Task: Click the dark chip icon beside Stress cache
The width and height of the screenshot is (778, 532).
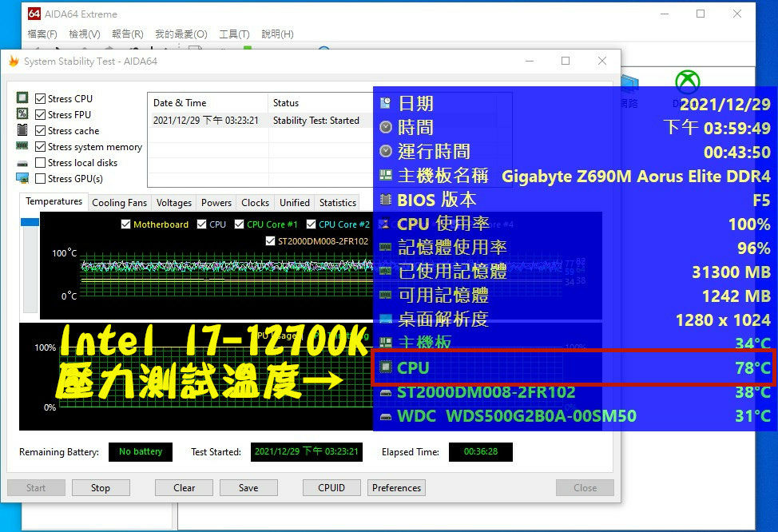Action: (x=22, y=130)
